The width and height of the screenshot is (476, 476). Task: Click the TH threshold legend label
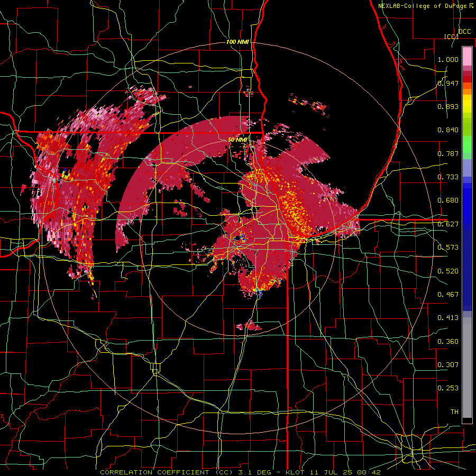pyautogui.click(x=454, y=412)
